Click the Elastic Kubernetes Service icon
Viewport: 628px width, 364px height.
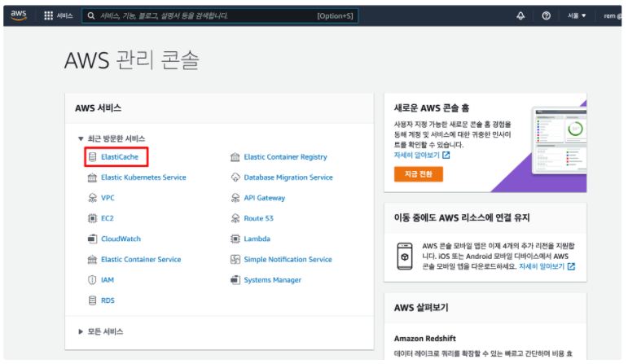(x=92, y=178)
